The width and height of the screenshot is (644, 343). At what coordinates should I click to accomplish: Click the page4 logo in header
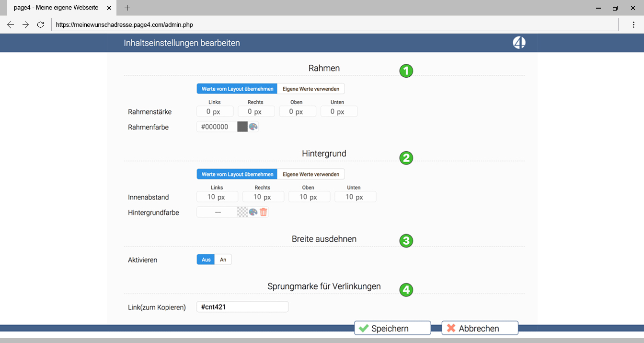click(x=519, y=43)
